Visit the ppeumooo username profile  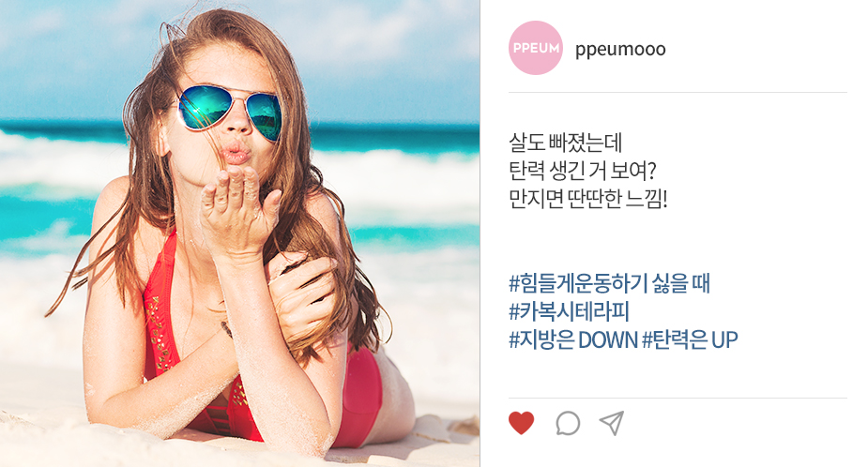[x=620, y=50]
